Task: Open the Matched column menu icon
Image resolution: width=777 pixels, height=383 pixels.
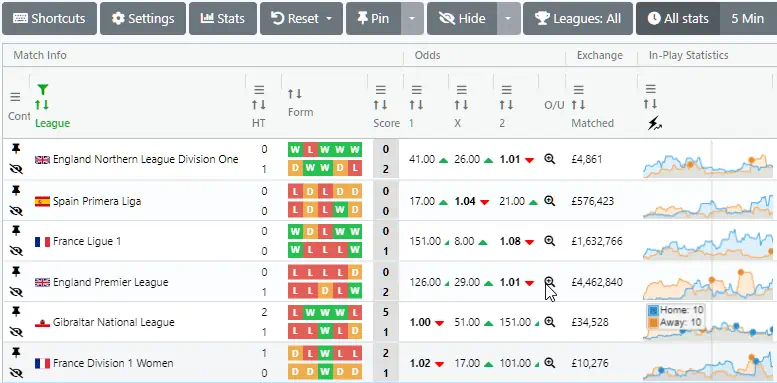Action: [578, 90]
